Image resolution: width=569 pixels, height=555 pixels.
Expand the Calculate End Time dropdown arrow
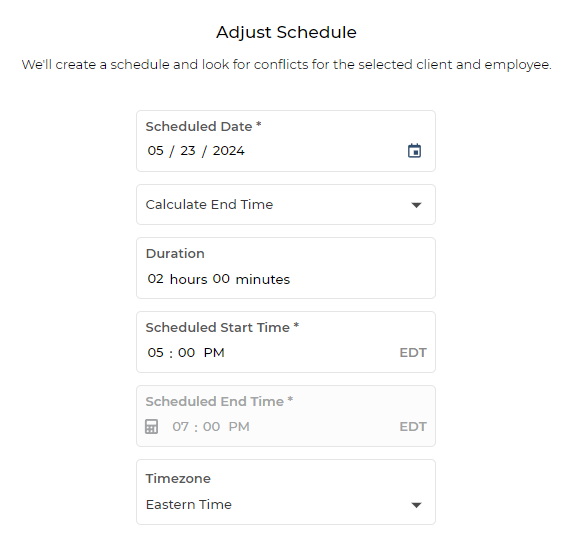click(416, 205)
